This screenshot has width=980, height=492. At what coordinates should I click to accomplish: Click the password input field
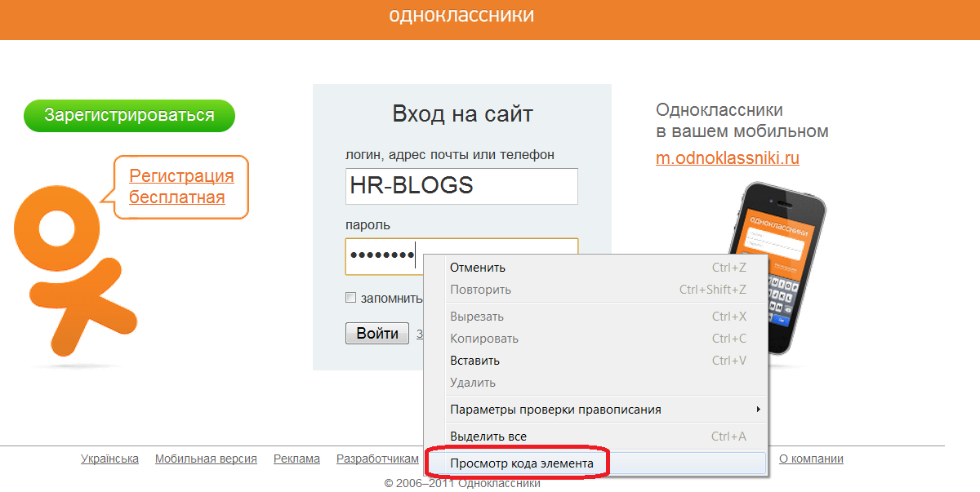[x=461, y=256]
